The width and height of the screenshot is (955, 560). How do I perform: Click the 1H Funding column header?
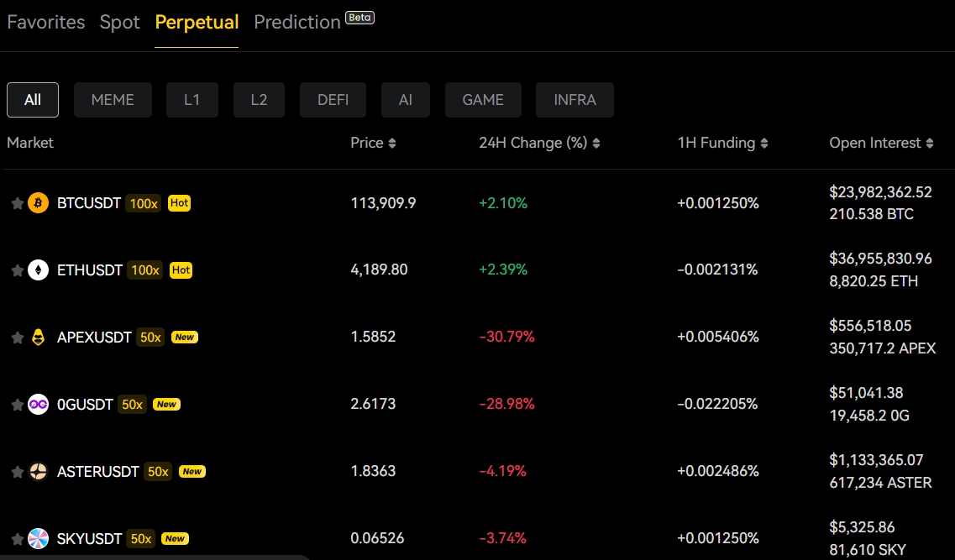click(722, 143)
